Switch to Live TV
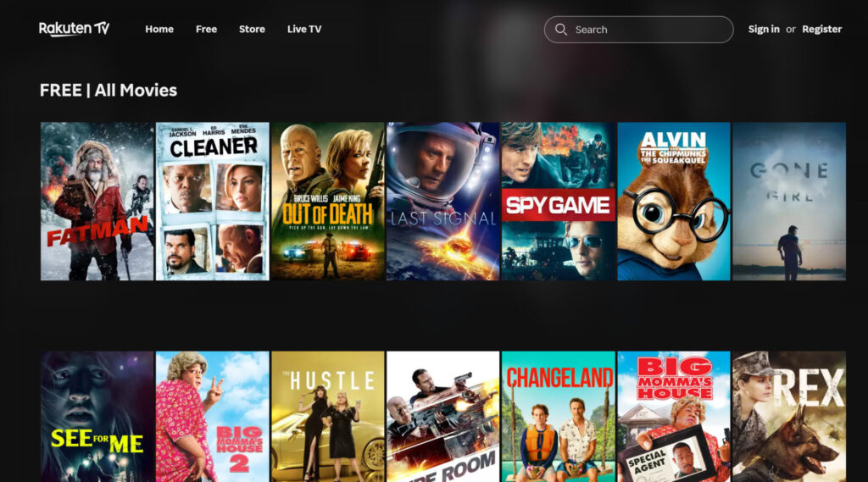 point(304,30)
